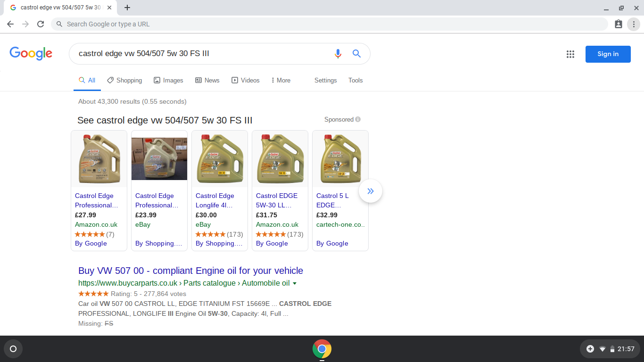
Task: Click cartech-one.co seller name
Action: tap(341, 224)
